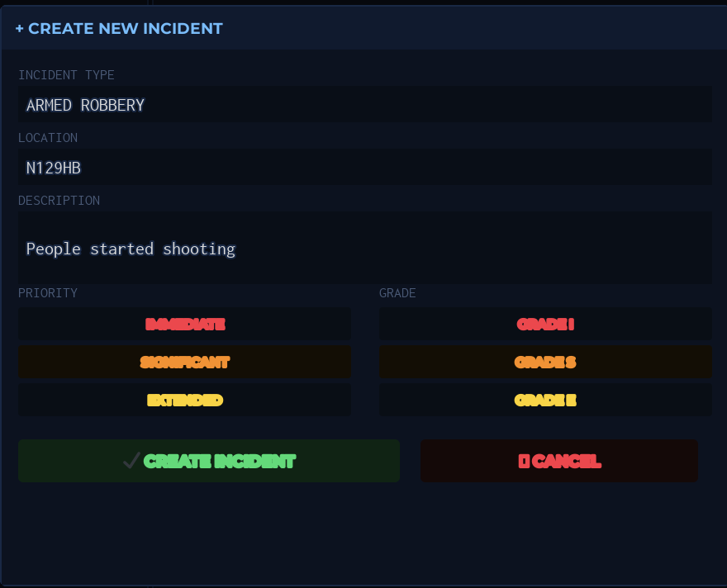Choose Significant priority level
727x588 pixels.
(184, 362)
